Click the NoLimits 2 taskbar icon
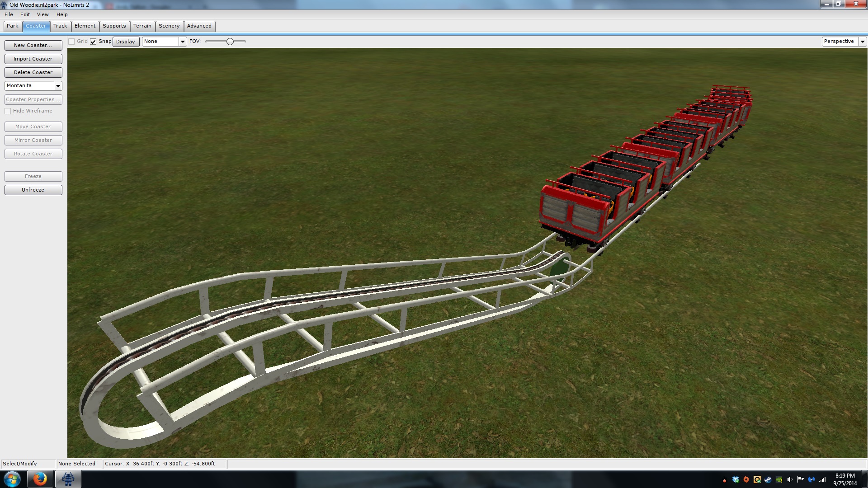Screen dimensions: 868x488 (68, 479)
